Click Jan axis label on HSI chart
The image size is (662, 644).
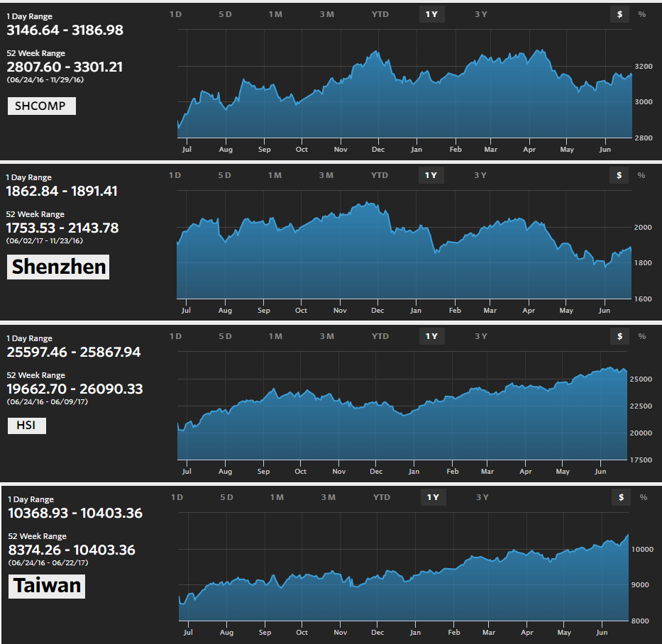(x=414, y=472)
